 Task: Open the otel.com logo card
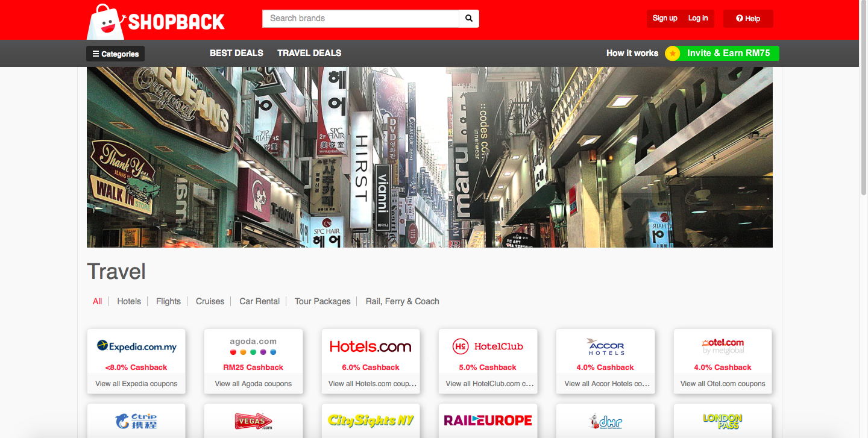tap(723, 346)
